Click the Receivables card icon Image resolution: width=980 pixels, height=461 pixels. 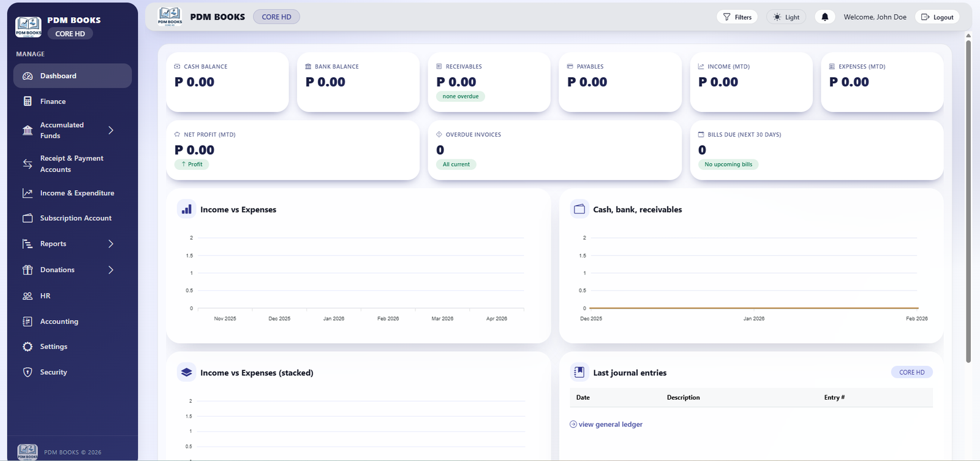tap(439, 66)
